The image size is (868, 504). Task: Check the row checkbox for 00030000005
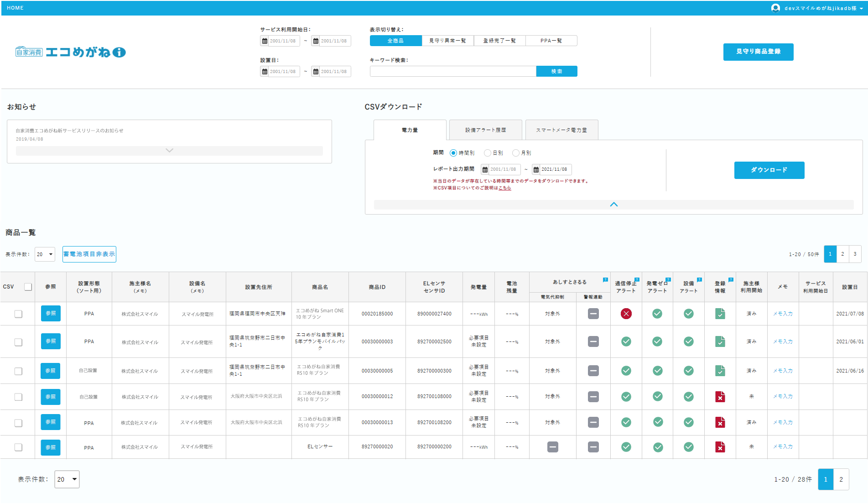coord(18,371)
